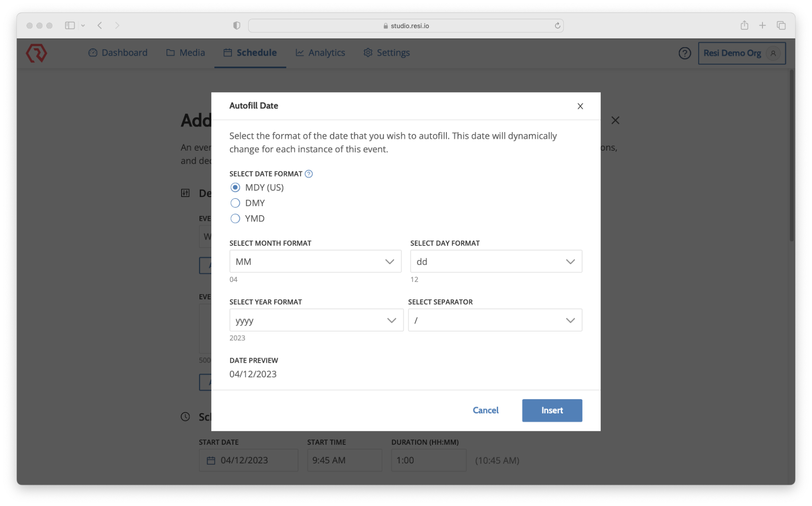Cancel the Autofill Date dialog
Image resolution: width=812 pixels, height=506 pixels.
coord(485,410)
